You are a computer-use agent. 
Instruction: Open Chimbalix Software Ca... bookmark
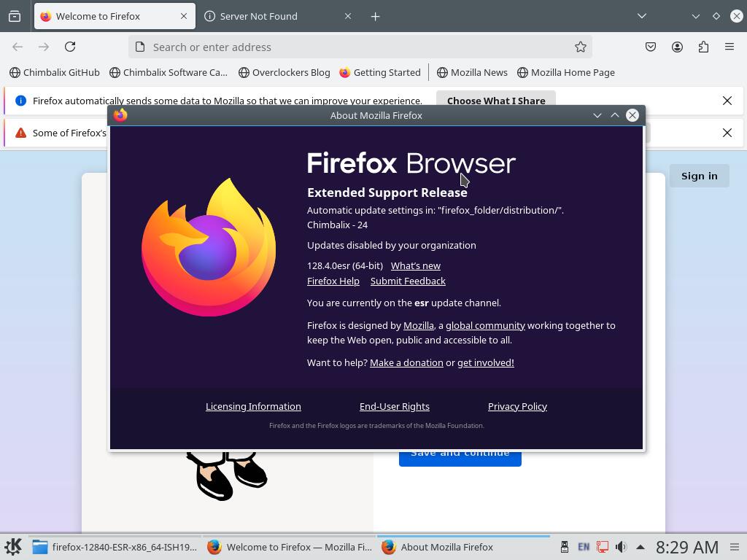point(169,72)
